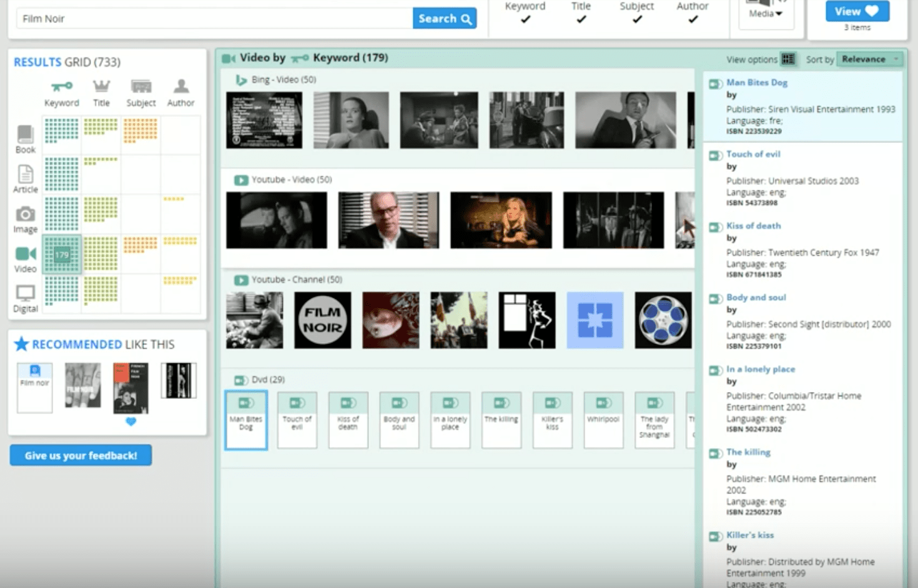Open the Kiss of death DVD tile
The width and height of the screenshot is (918, 588).
pos(348,419)
